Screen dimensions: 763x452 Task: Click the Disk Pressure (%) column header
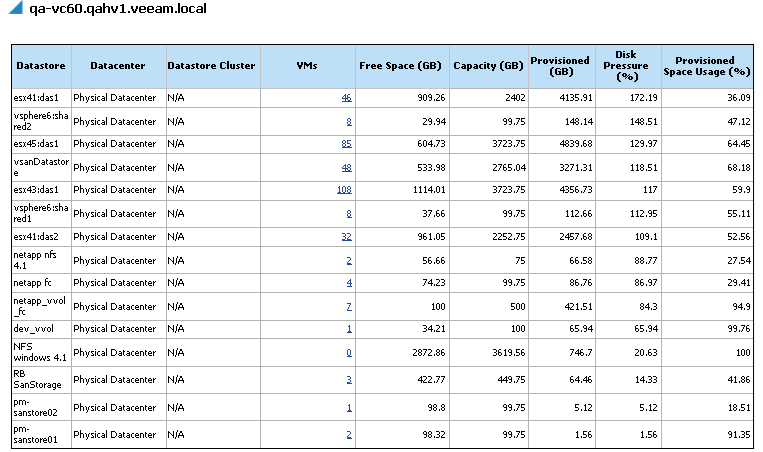coord(626,66)
